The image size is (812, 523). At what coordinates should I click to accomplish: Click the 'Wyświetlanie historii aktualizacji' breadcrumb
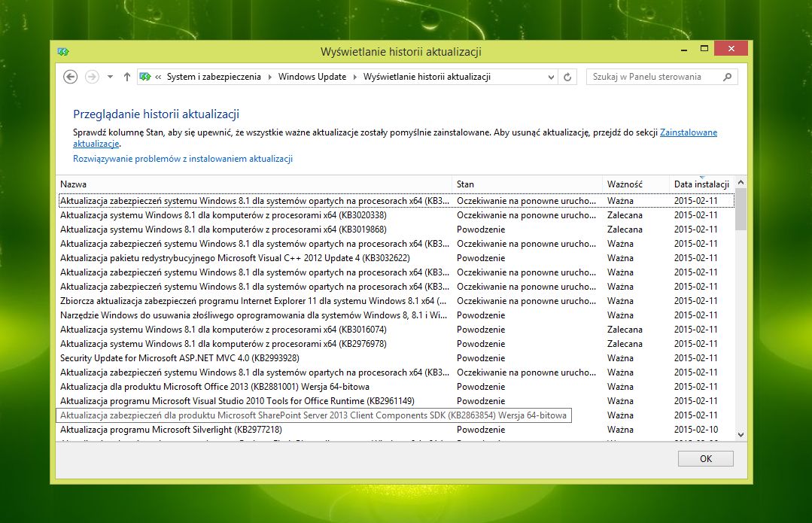tap(427, 77)
